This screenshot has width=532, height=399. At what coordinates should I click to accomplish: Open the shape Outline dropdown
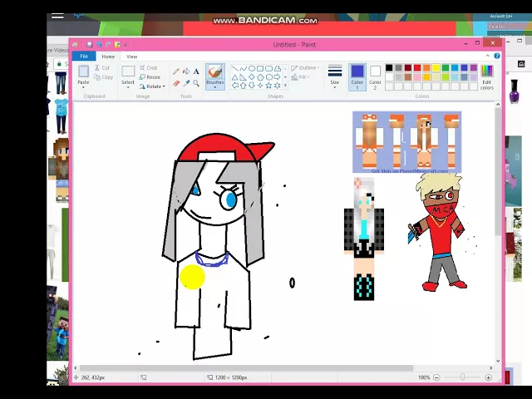305,68
